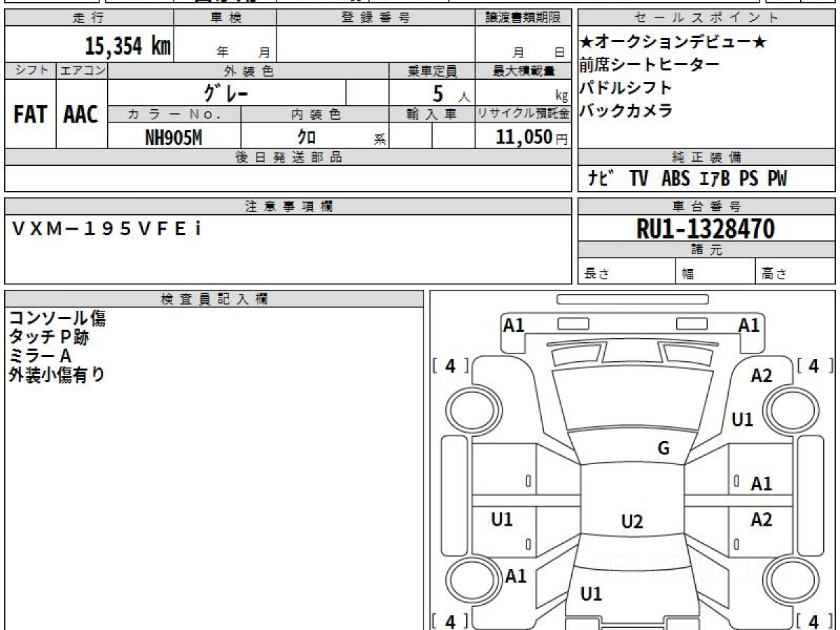The height and width of the screenshot is (630, 840).
Task: Select the 純正装備 header
Action: 707,157
